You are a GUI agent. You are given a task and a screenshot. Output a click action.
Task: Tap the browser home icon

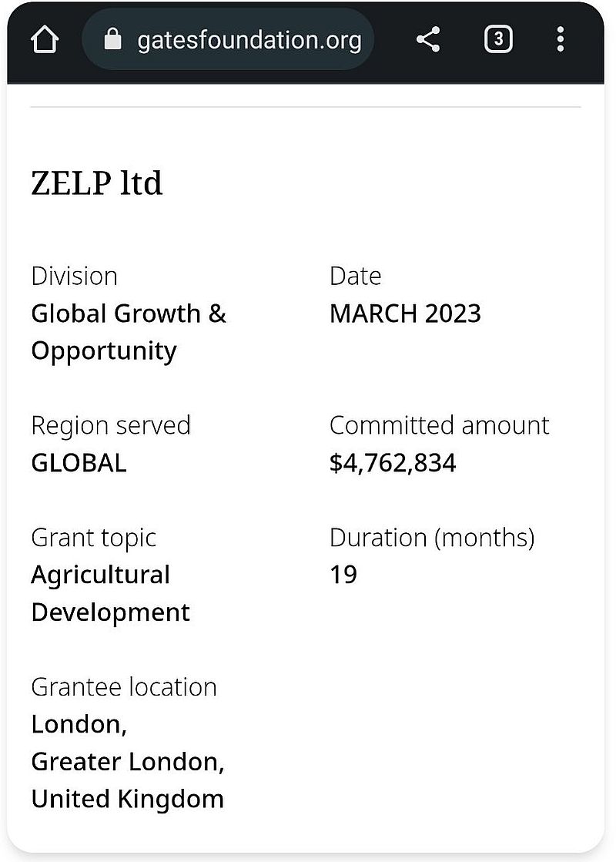45,40
